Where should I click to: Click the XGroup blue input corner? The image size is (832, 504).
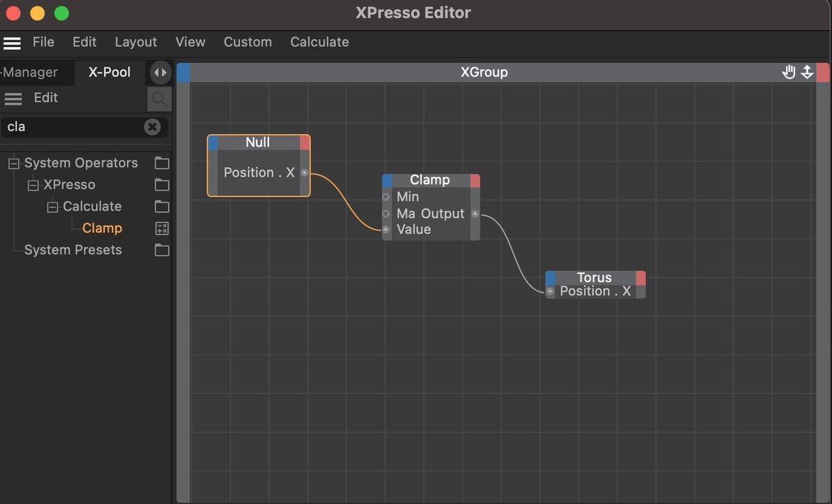pyautogui.click(x=183, y=73)
